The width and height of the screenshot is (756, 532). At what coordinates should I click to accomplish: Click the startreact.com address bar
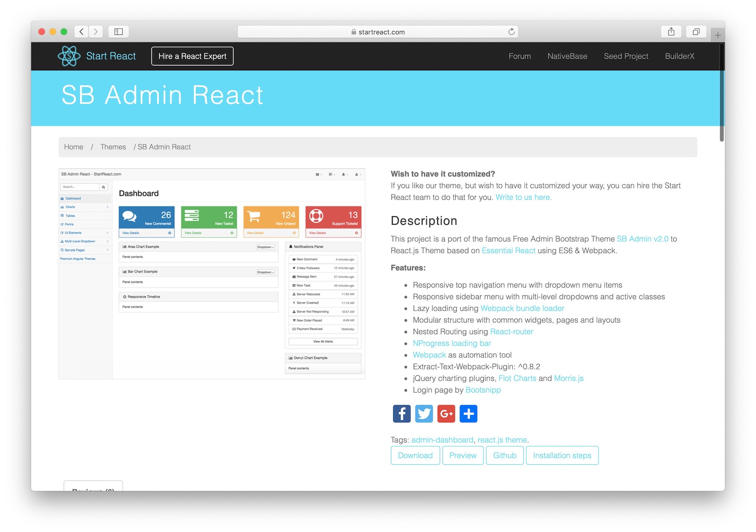(x=378, y=32)
